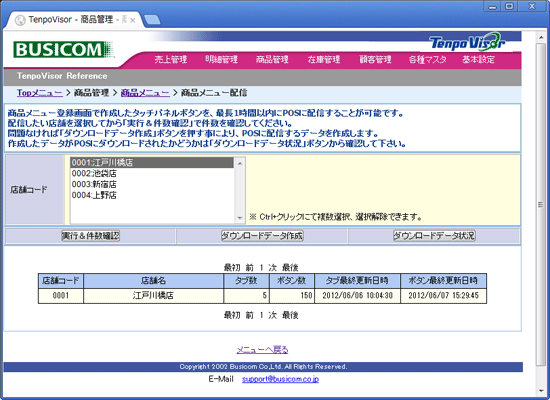Open the 売上管理 menu
This screenshot has width=550, height=400.
click(x=171, y=59)
